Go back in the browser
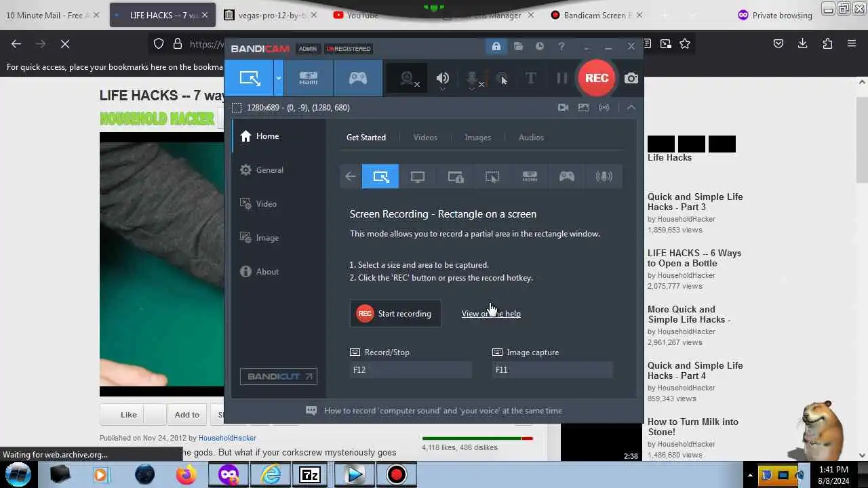Viewport: 868px width, 488px height. coord(16,44)
